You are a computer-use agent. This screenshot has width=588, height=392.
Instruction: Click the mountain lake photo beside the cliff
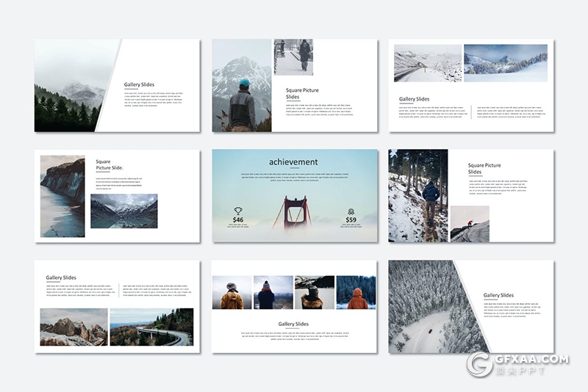tap(123, 211)
